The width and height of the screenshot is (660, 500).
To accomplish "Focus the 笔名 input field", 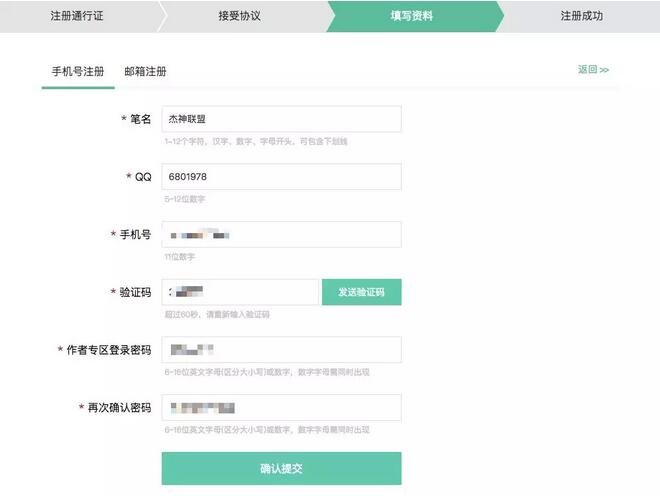I will click(281, 119).
